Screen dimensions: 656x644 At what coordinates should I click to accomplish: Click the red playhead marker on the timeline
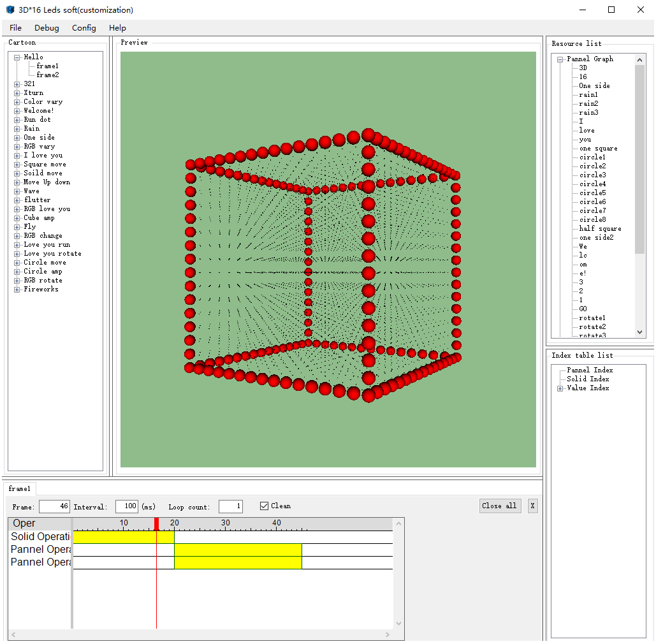(x=156, y=523)
